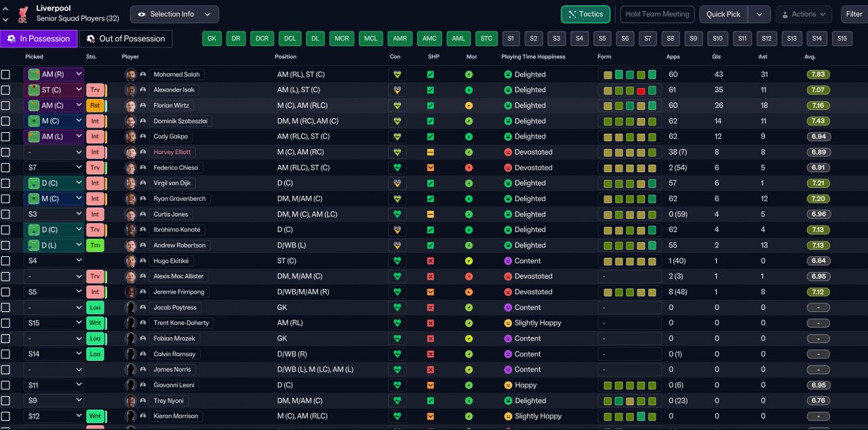The image size is (868, 430).
Task: Click Mohamed Salah's 7.83 average rating
Action: [x=818, y=75]
